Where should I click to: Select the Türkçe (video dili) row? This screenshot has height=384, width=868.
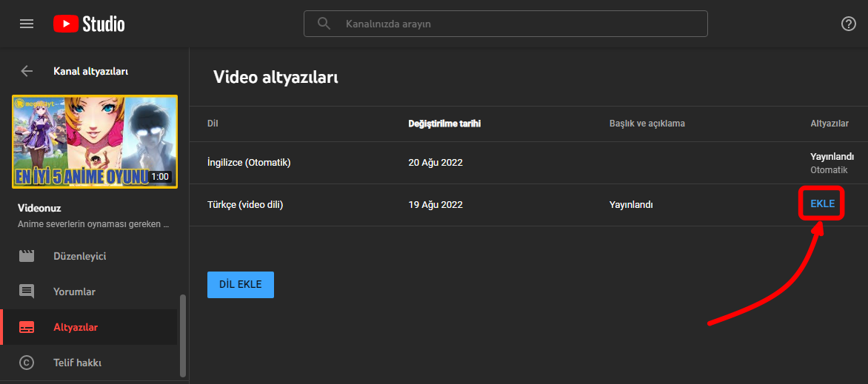click(x=245, y=204)
